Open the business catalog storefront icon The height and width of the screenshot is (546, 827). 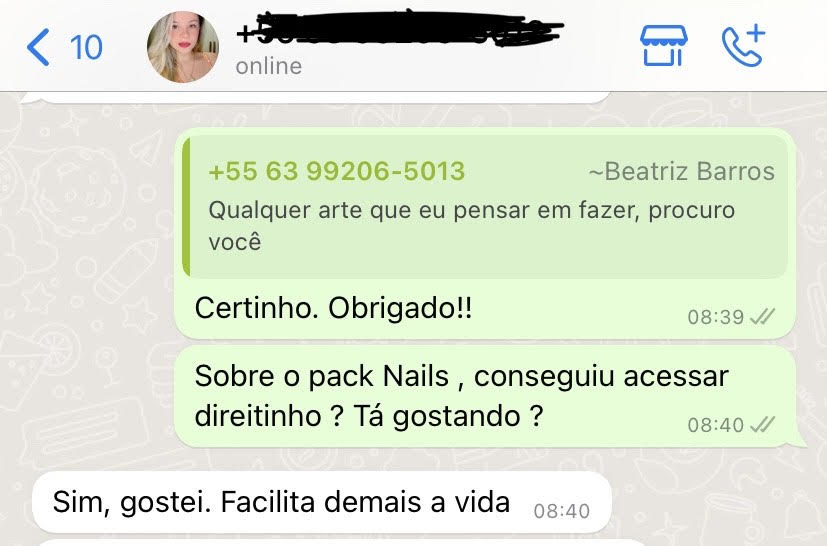[663, 46]
